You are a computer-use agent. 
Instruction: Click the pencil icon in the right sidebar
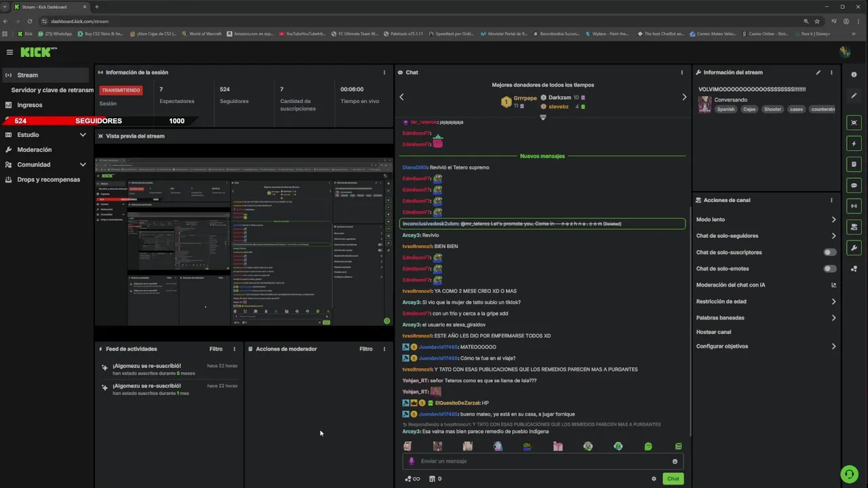pos(854,96)
